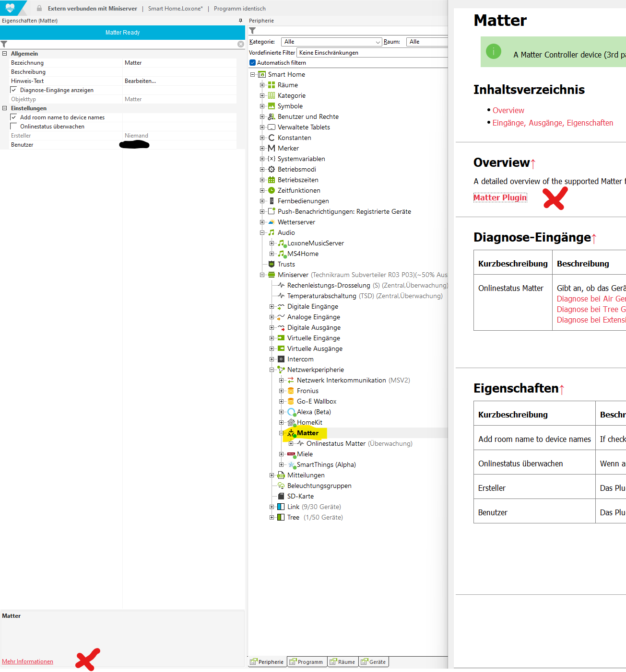Screen dimensions: 626x672
Task: Click the SD-Karte card icon
Action: pyautogui.click(x=281, y=496)
